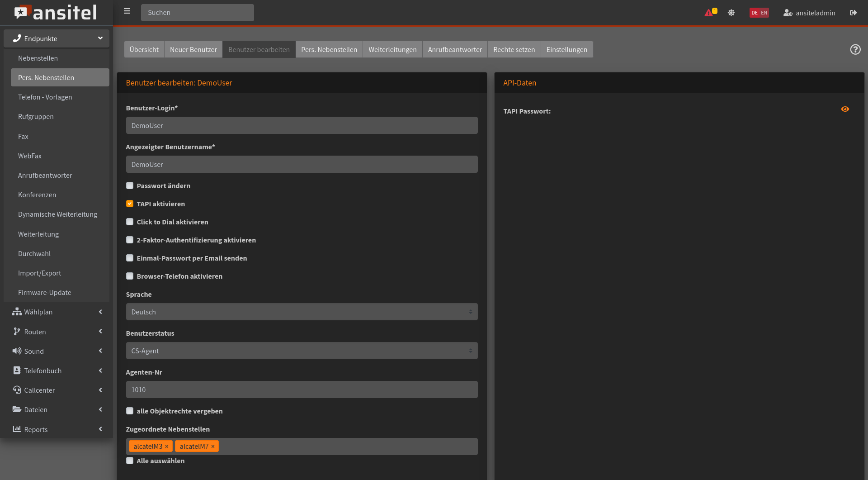Viewport: 868px width, 480px height.
Task: Switch language to EN
Action: point(764,13)
